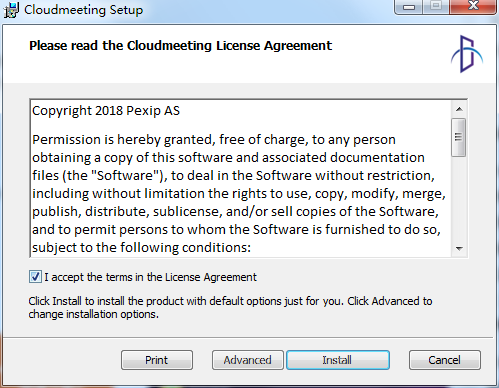The height and width of the screenshot is (388, 499).
Task: Click the 'Cloudmeeting Setup' title bar text
Action: pos(83,10)
